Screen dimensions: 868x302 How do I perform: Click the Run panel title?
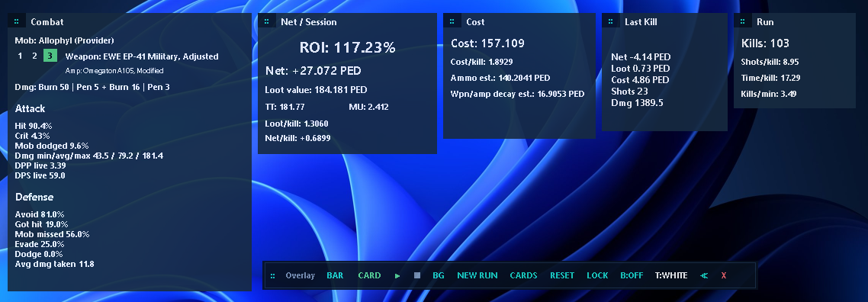766,22
